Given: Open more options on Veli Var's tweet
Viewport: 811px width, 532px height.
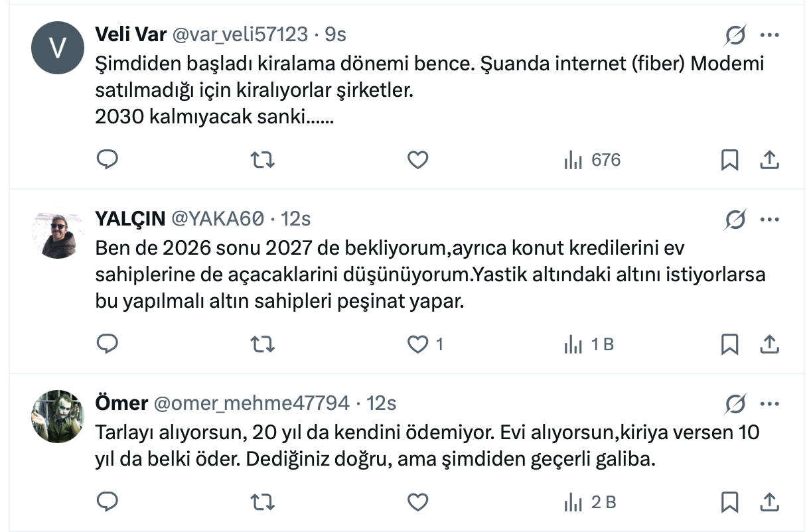Looking at the screenshot, I should click(x=769, y=34).
